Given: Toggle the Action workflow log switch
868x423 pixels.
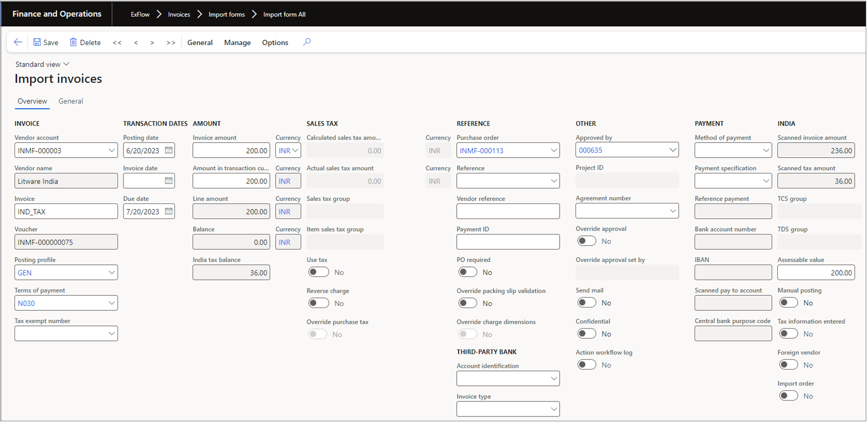Looking at the screenshot, I should (x=587, y=365).
